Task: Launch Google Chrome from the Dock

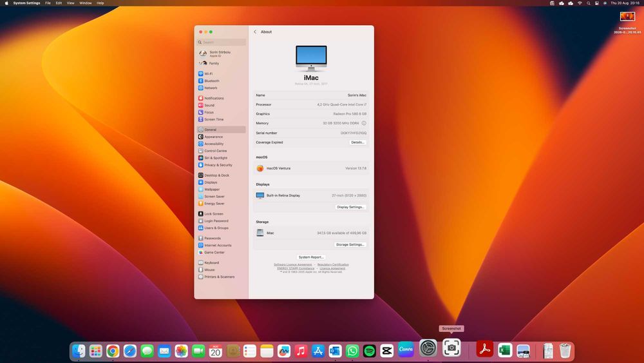Action: click(x=113, y=351)
